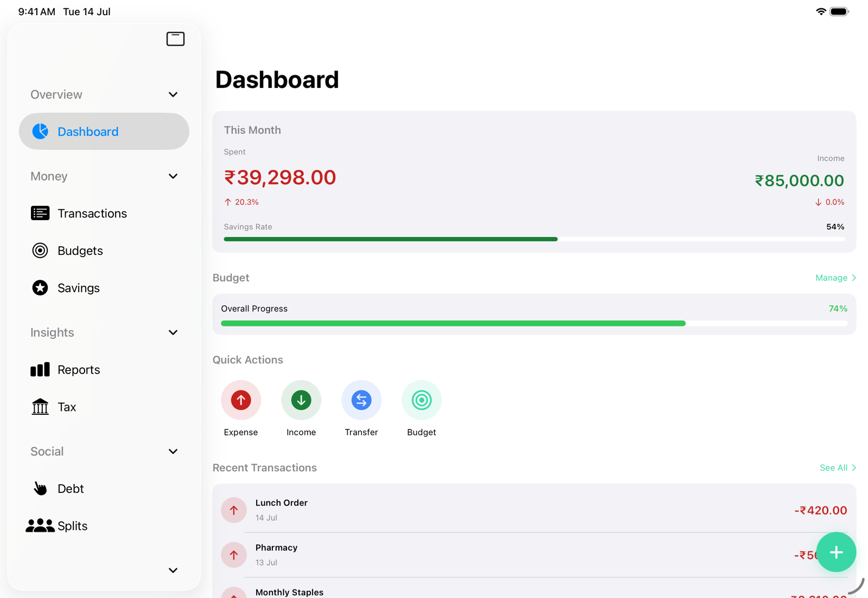Click the 9:41 AM status bar clock
Viewport: 868px width, 598px height.
37,11
